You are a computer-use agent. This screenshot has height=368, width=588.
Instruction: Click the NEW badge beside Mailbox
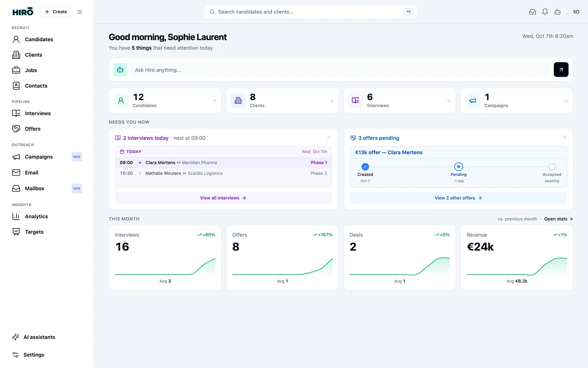click(x=77, y=188)
